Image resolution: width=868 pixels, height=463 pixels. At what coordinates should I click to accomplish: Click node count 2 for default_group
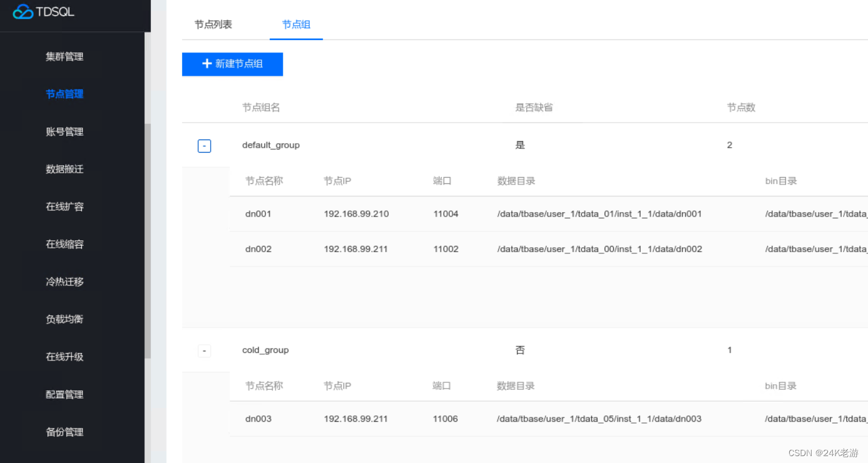[730, 145]
